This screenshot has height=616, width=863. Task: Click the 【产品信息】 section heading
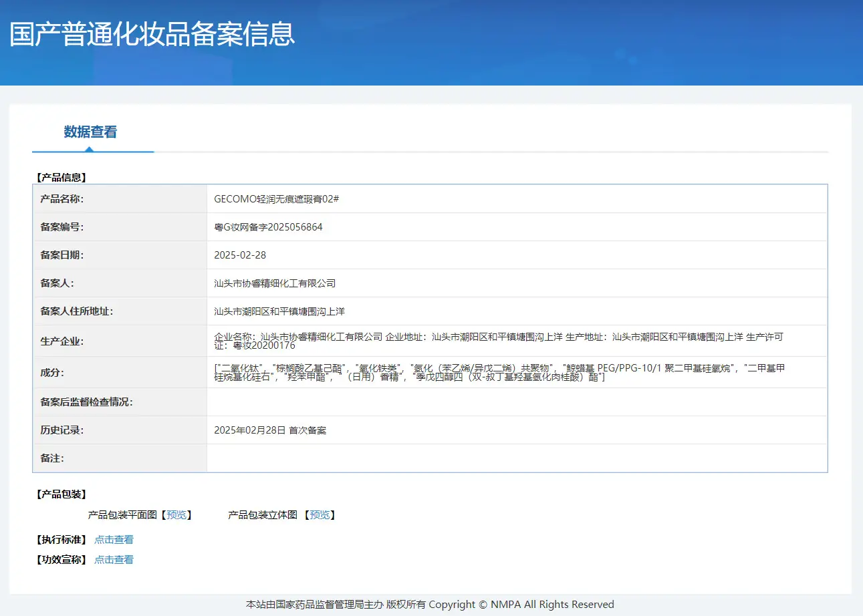pos(61,178)
